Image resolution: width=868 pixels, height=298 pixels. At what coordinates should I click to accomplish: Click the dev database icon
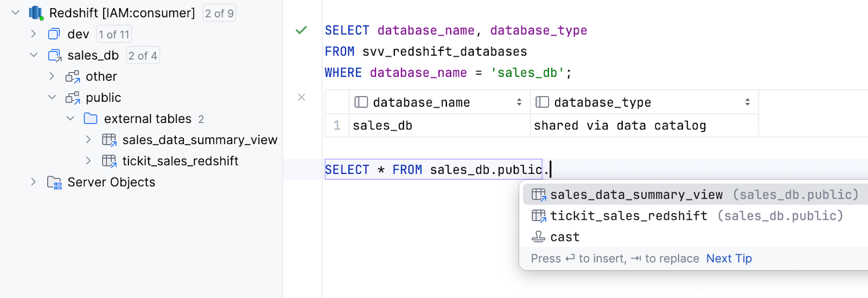54,34
